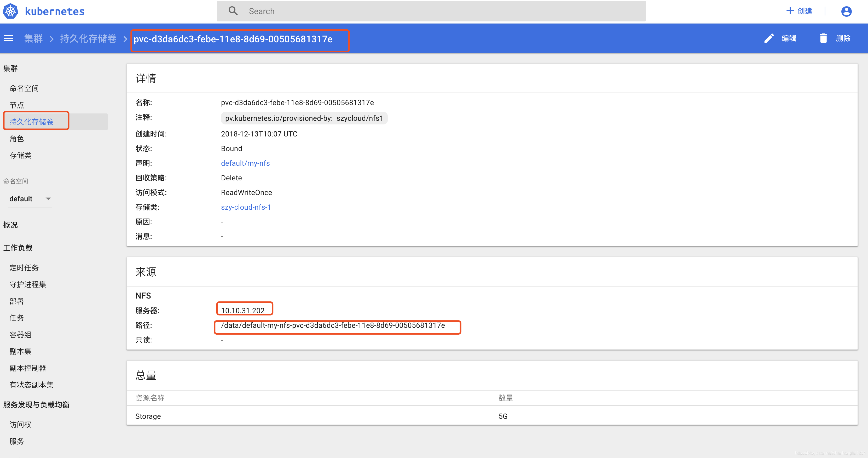Click the 集群 sidebar section heading

pyautogui.click(x=10, y=68)
